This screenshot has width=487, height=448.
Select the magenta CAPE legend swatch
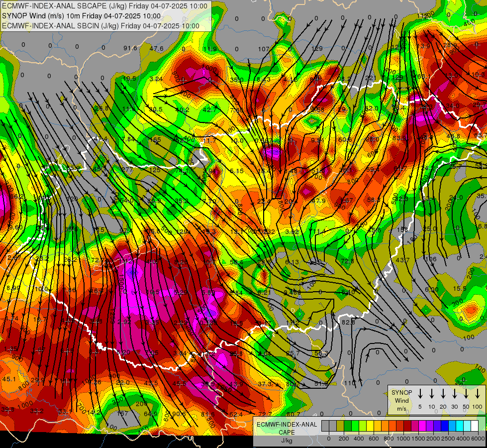pyautogui.click(x=422, y=426)
